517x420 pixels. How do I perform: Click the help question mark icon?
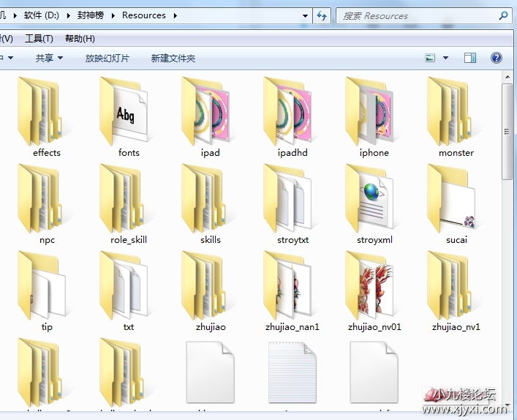coord(497,58)
